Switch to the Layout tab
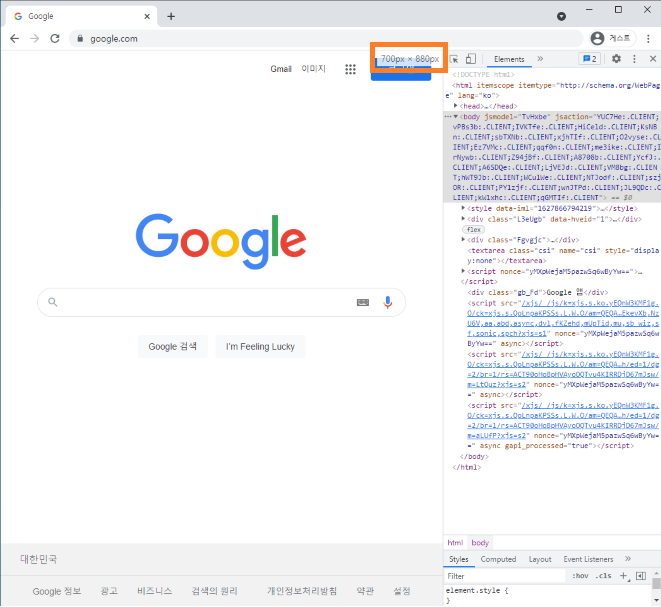Viewport: 661px width, 607px height. (x=540, y=559)
